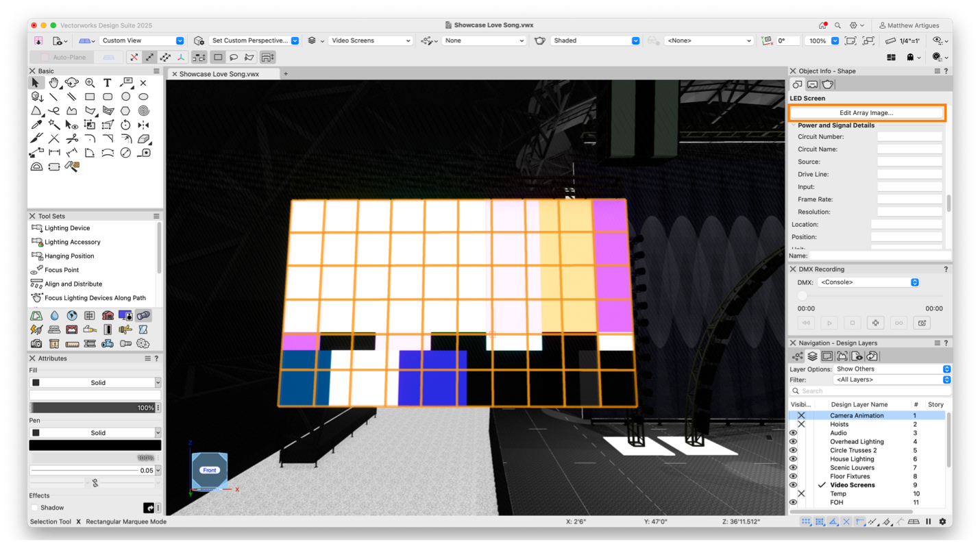
Task: Collapse Power and Signal Details section
Action: pyautogui.click(x=794, y=125)
